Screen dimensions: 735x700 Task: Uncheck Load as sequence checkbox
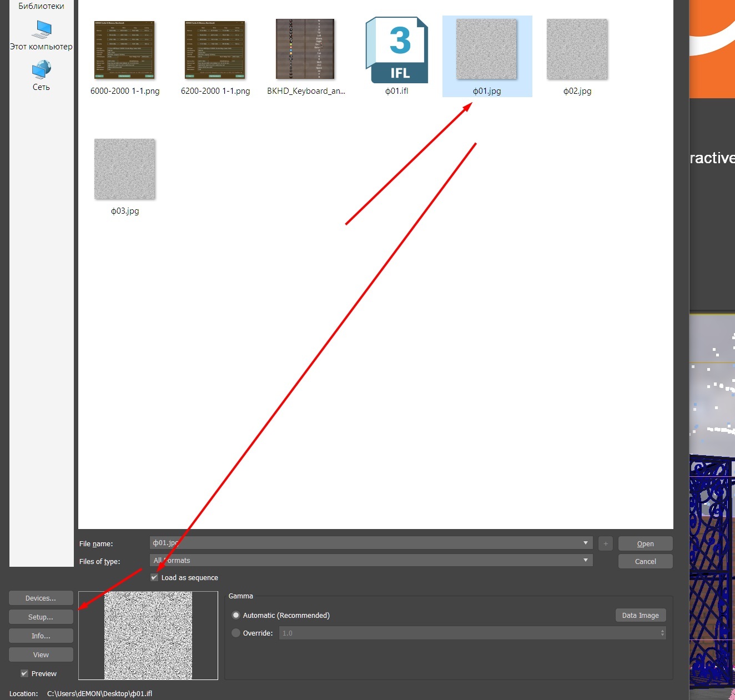tap(154, 578)
